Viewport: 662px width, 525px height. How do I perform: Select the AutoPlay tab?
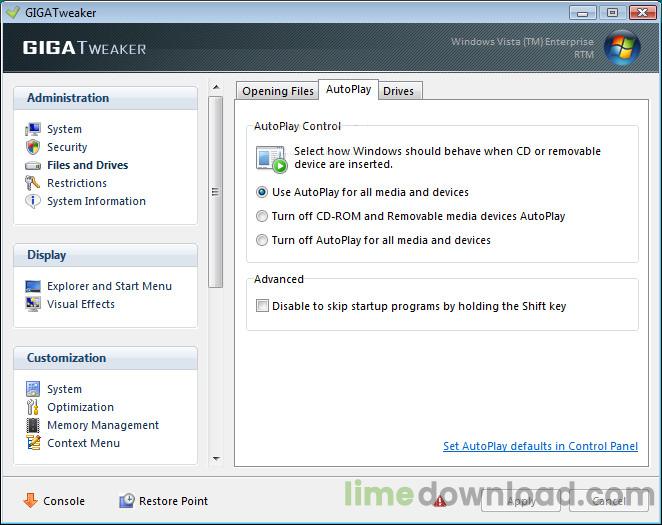pyautogui.click(x=348, y=89)
